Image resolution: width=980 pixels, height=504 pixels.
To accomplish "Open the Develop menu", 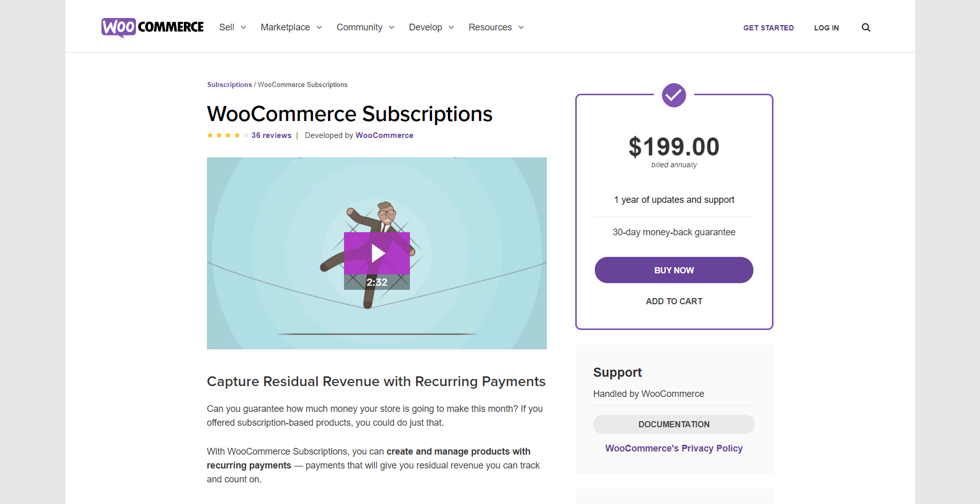I will click(x=425, y=27).
